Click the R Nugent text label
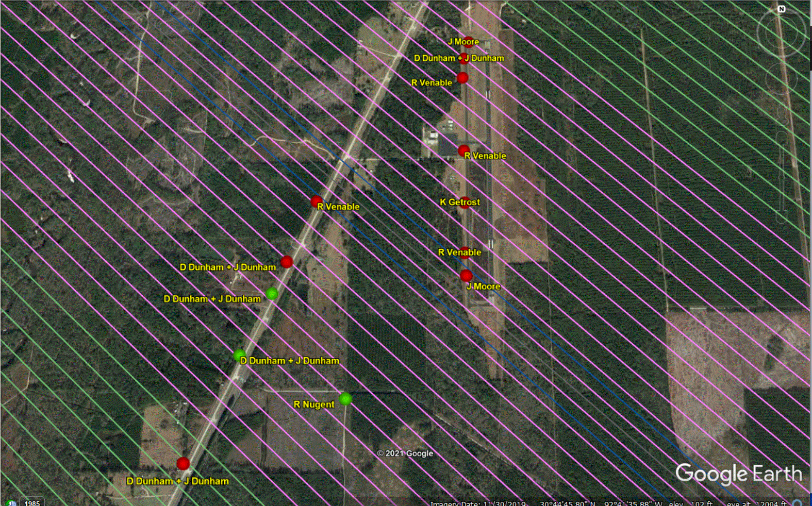Image resolution: width=812 pixels, height=506 pixels. pyautogui.click(x=314, y=404)
